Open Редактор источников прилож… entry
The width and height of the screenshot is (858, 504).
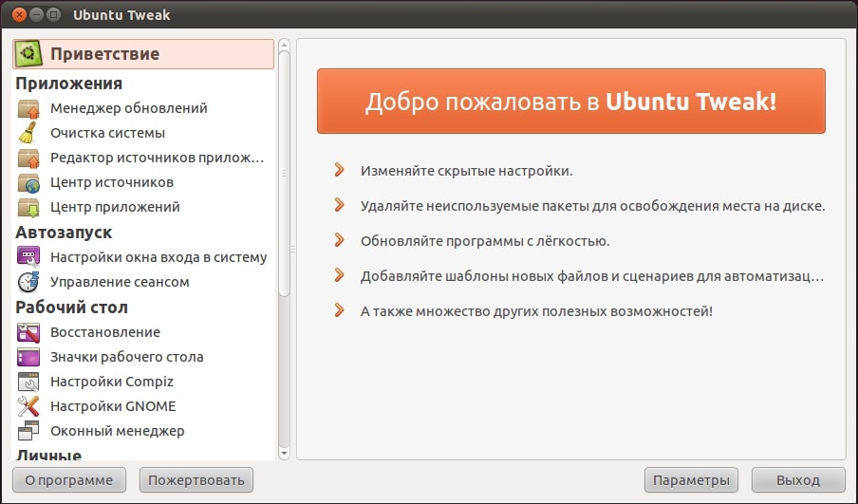pyautogui.click(x=142, y=158)
